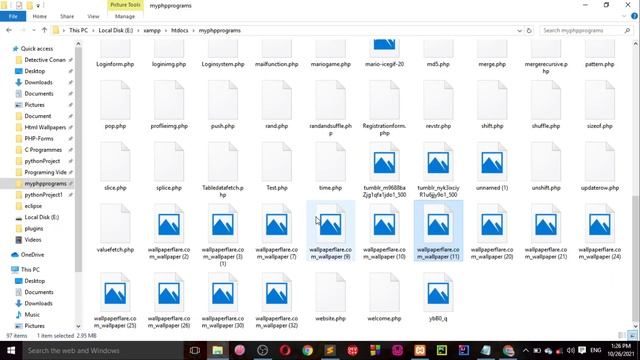Switch to large icons view button
This screenshot has height=360, width=640.
[x=632, y=336]
